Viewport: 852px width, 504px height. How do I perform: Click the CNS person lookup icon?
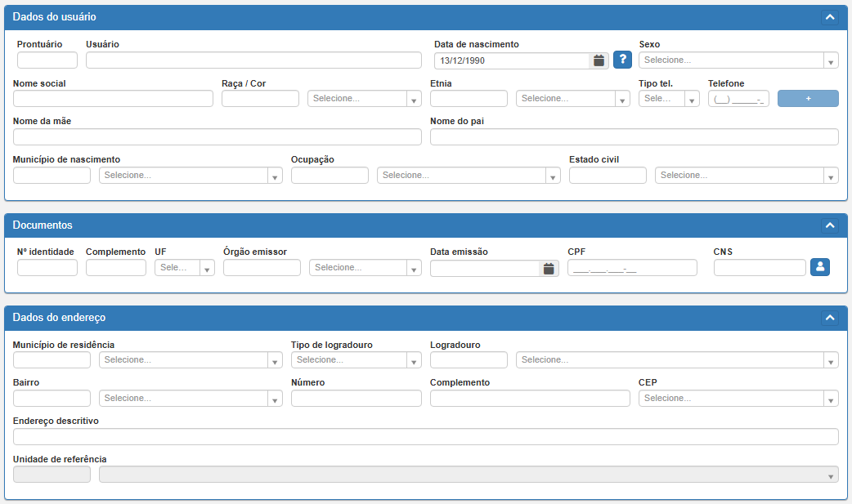[x=819, y=267]
